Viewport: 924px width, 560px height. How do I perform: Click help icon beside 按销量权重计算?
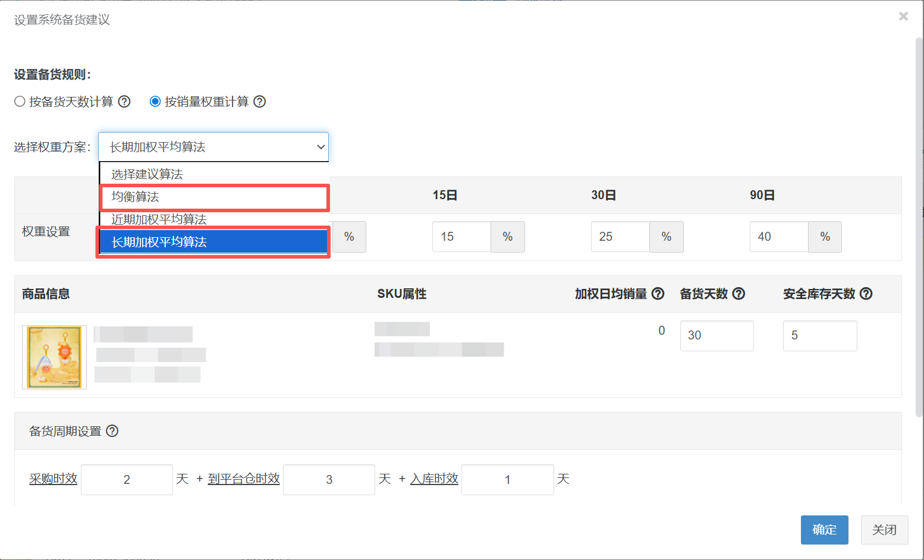[x=260, y=102]
